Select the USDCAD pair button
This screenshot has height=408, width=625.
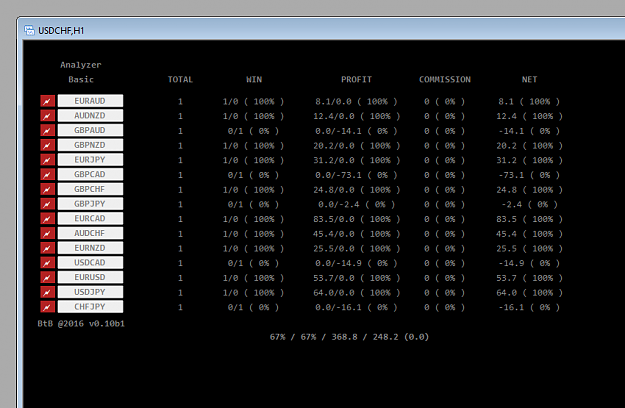[90, 263]
